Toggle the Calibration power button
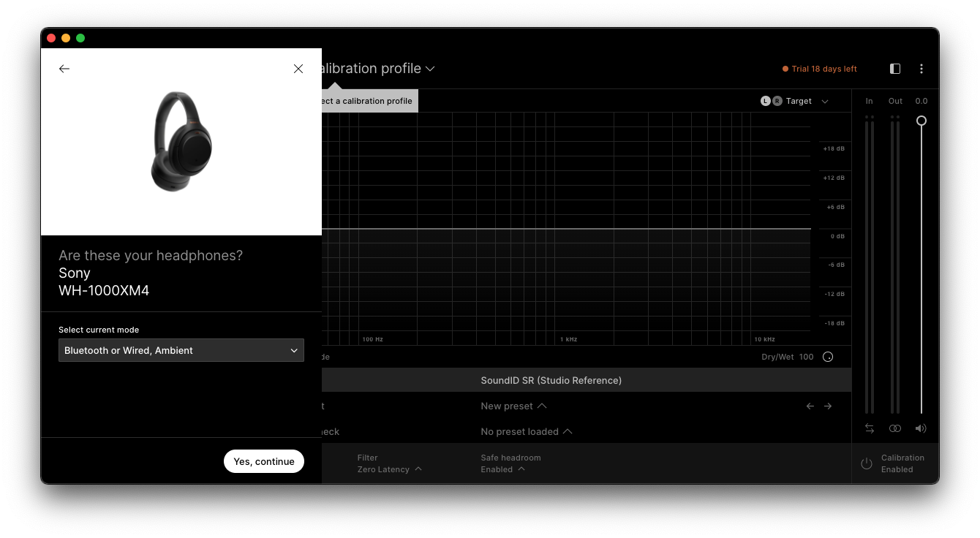The image size is (980, 538). [x=867, y=463]
